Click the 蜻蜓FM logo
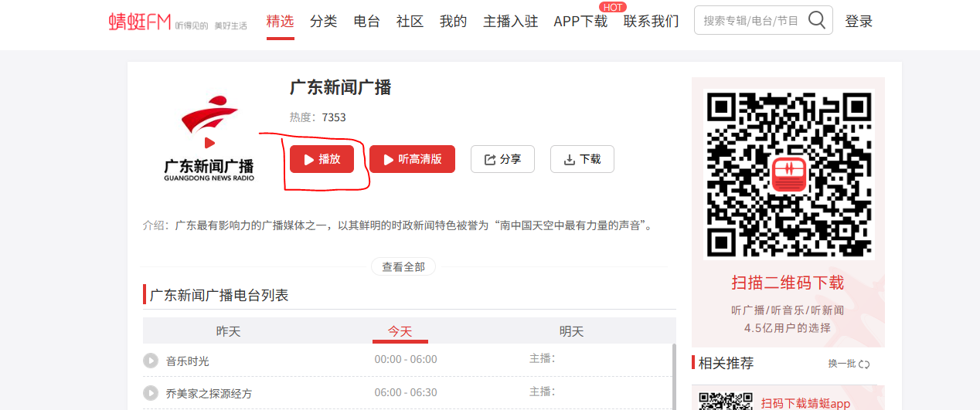The width and height of the screenshot is (980, 410). (139, 22)
